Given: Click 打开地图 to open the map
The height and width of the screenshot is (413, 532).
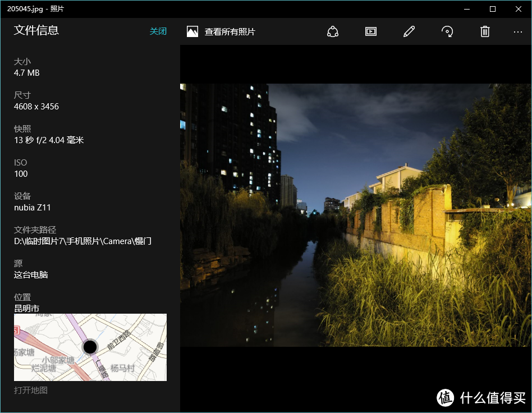Looking at the screenshot, I should (30, 390).
